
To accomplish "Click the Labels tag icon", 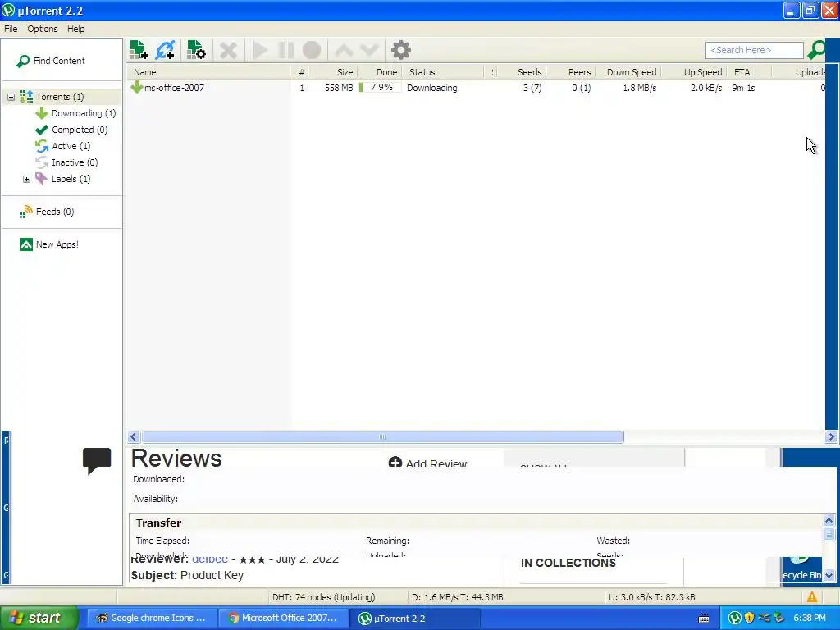I will pyautogui.click(x=41, y=178).
